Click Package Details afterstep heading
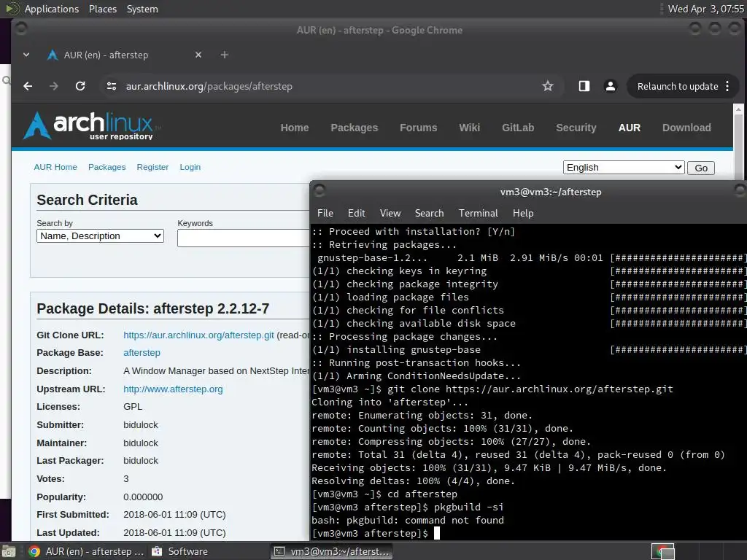 [153, 308]
